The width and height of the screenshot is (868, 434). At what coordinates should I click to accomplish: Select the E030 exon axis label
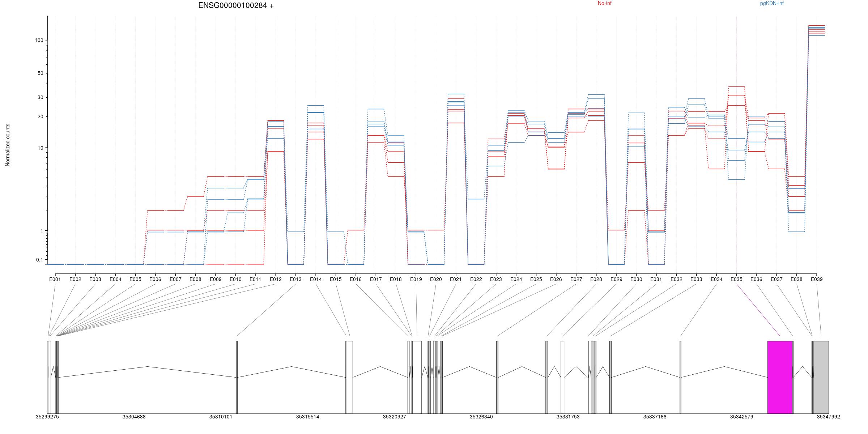click(636, 279)
